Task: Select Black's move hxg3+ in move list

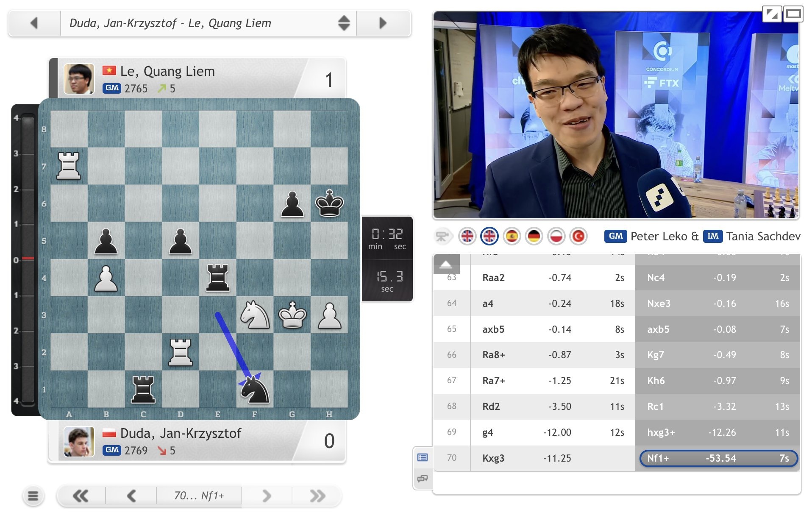Action: pos(661,432)
